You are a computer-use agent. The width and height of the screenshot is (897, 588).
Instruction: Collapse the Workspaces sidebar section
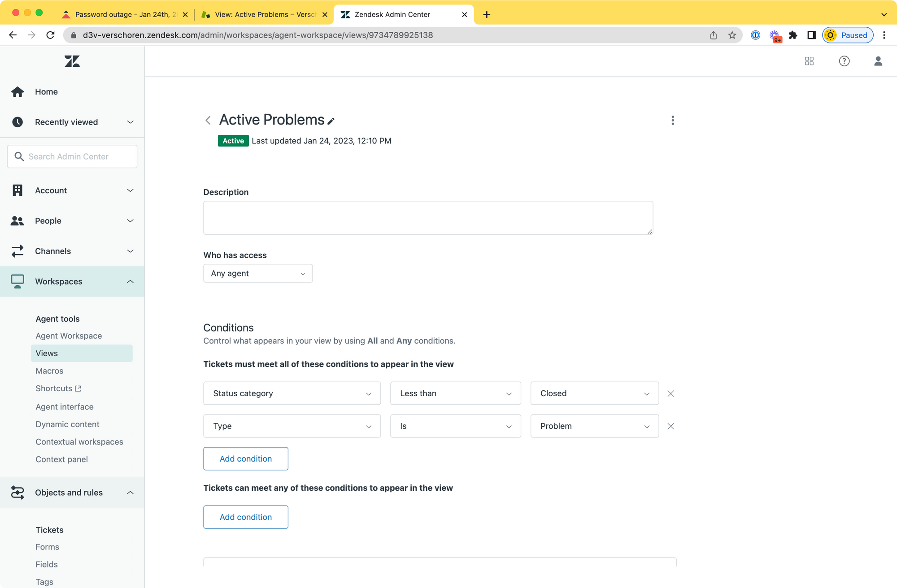[x=72, y=281]
